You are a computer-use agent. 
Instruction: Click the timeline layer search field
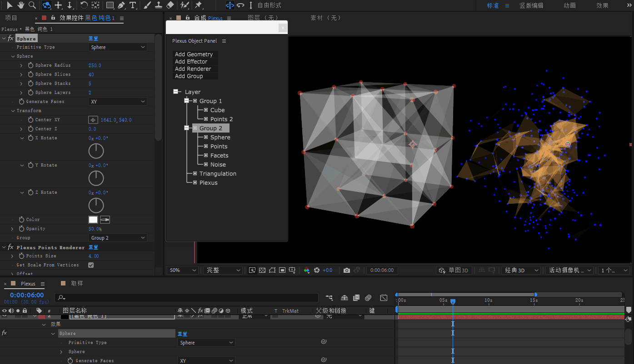186,298
